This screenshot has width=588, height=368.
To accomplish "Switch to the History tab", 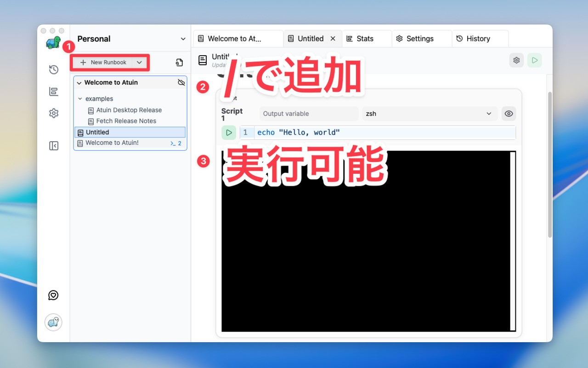I will tap(480, 39).
